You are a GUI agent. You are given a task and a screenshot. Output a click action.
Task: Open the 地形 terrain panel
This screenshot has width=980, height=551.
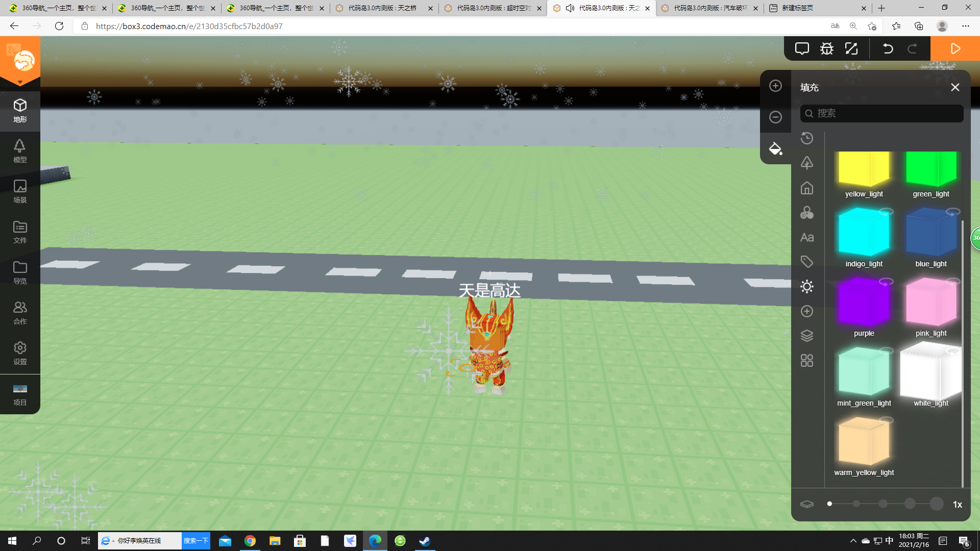point(20,111)
